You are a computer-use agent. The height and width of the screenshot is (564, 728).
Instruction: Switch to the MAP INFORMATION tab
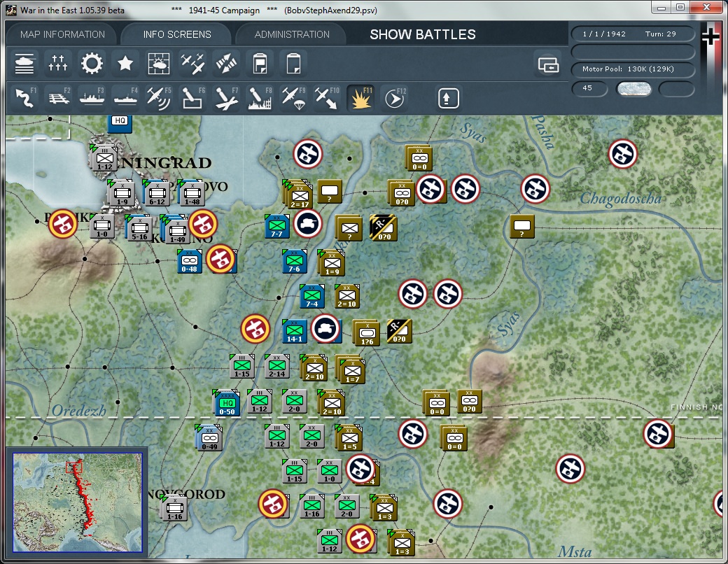(x=62, y=34)
